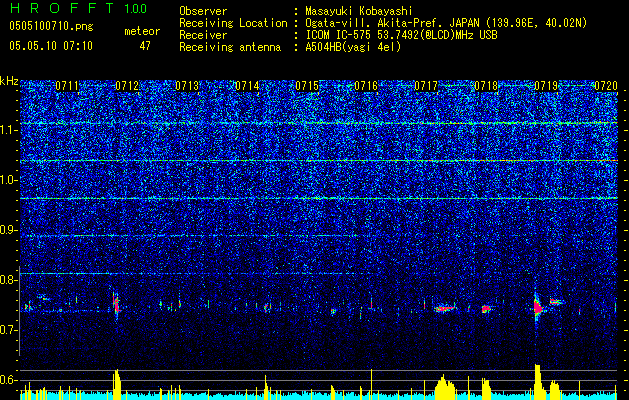Click the 0720 time marker
This screenshot has width=629, height=400.
pos(606,86)
